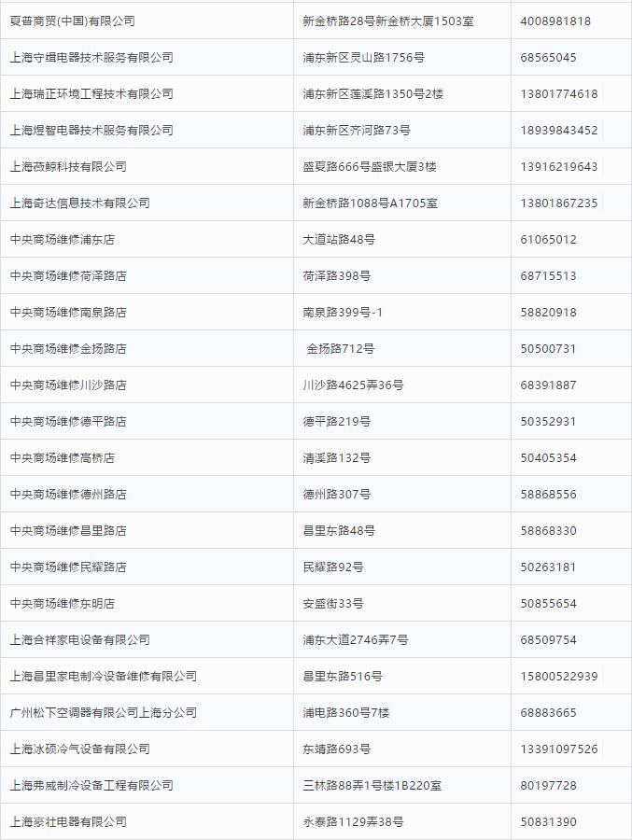The height and width of the screenshot is (840, 632).
Task: Select 上海煜智电器技术服务有限公司 cell
Action: click(x=147, y=130)
